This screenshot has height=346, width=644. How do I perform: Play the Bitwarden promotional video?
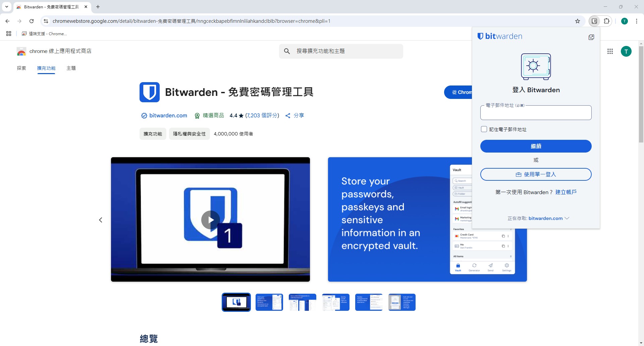pos(210,220)
